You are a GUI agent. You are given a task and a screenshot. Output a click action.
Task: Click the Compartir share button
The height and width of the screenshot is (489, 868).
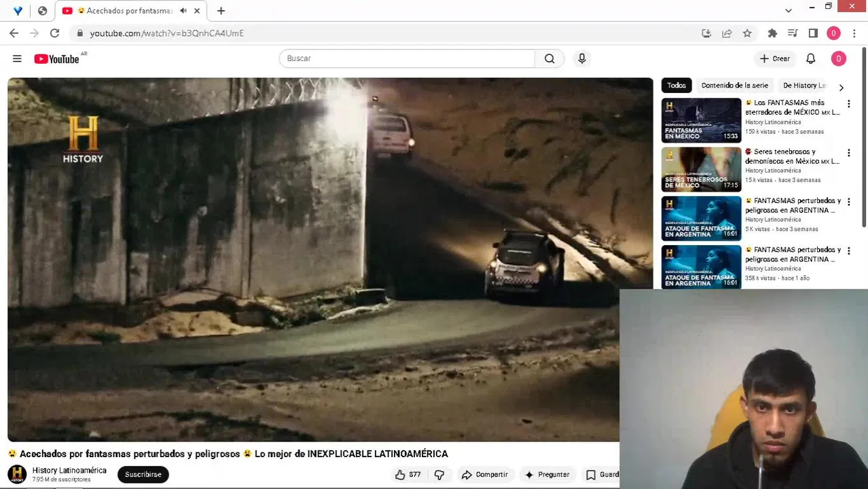tap(484, 475)
